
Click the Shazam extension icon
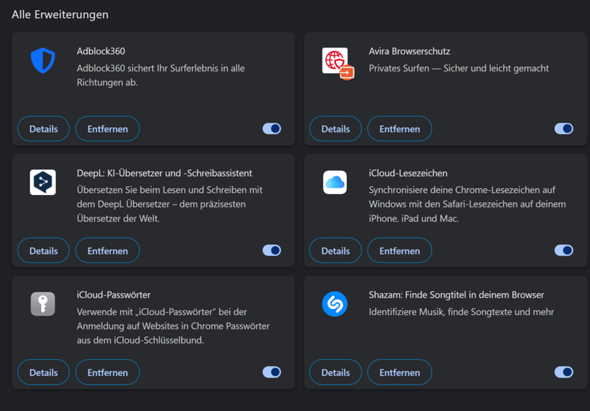(x=335, y=304)
